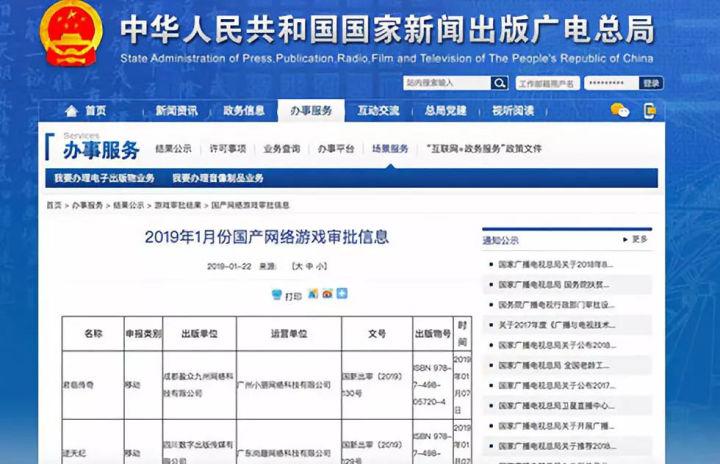Click 我要办理音像制品业务 link

pyautogui.click(x=218, y=178)
